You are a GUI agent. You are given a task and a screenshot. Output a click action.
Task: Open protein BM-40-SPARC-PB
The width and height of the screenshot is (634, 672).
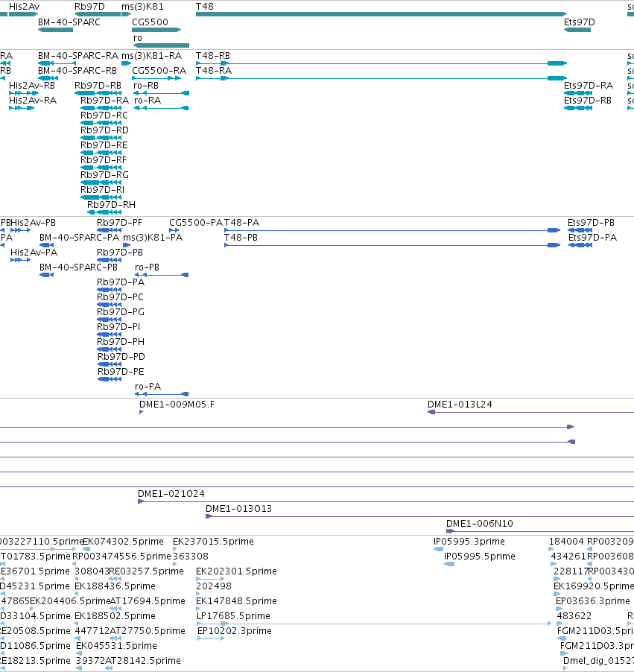point(78,267)
